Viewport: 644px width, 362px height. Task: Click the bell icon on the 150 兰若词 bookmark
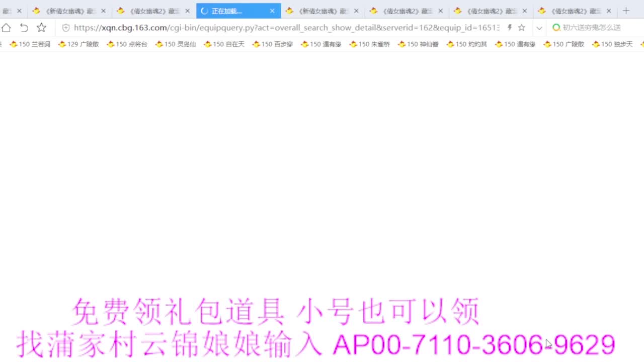pos(13,44)
